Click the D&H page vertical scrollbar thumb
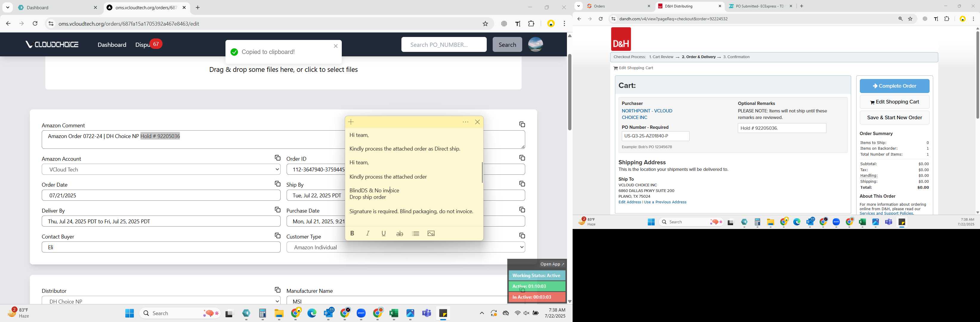 tap(977, 75)
